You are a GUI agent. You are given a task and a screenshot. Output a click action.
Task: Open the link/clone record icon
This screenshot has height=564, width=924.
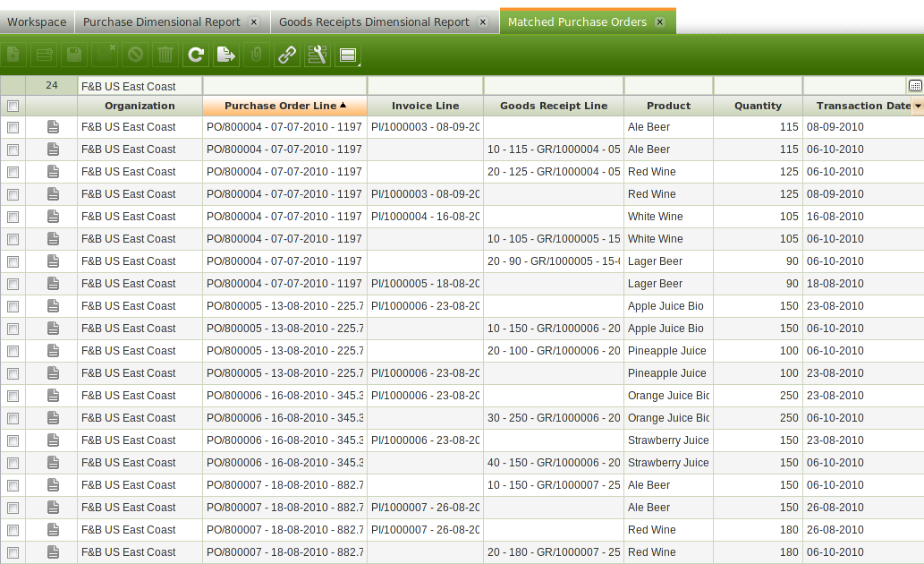coord(286,56)
